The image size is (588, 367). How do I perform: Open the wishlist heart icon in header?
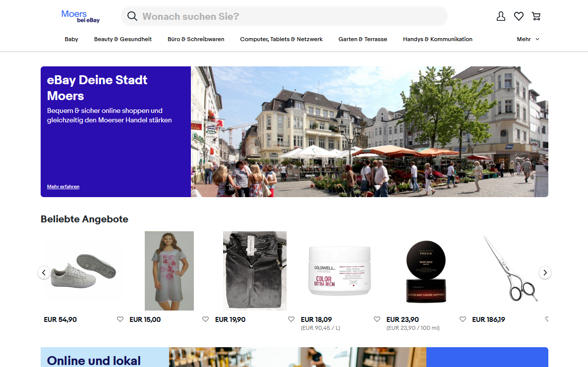point(519,16)
